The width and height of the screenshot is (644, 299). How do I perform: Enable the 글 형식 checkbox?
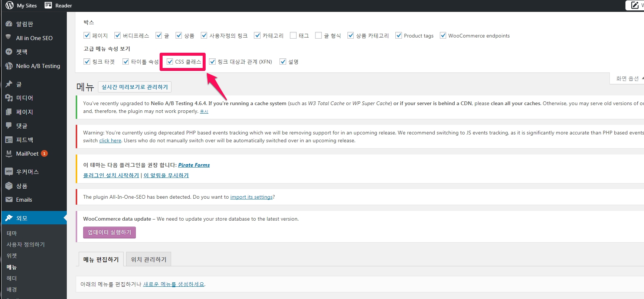[x=318, y=35]
